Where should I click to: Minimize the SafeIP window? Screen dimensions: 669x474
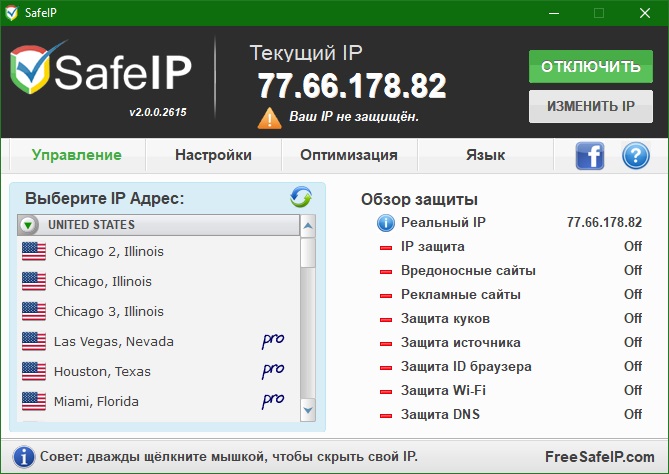coord(554,13)
